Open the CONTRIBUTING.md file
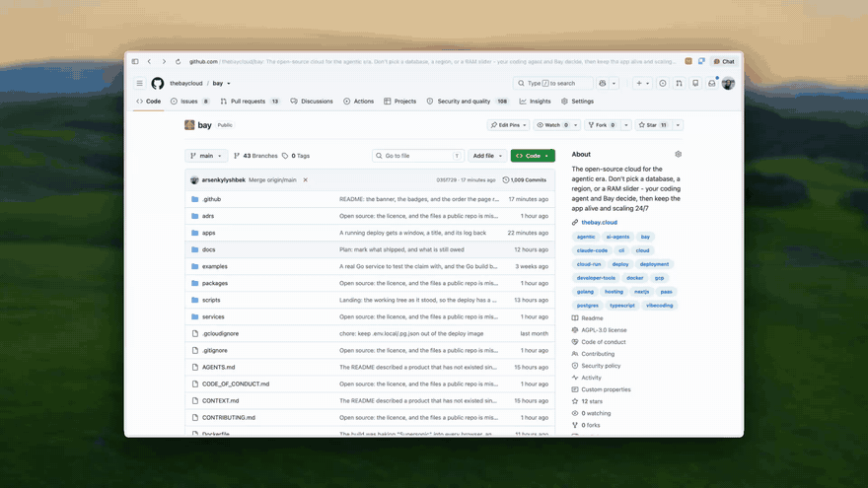 click(x=229, y=418)
